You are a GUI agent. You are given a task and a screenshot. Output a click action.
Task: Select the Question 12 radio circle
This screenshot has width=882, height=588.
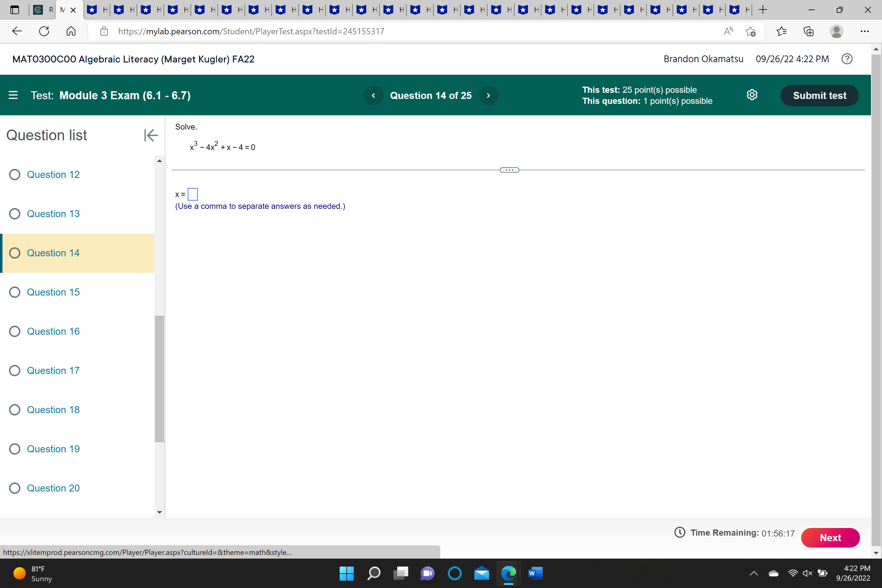[15, 174]
